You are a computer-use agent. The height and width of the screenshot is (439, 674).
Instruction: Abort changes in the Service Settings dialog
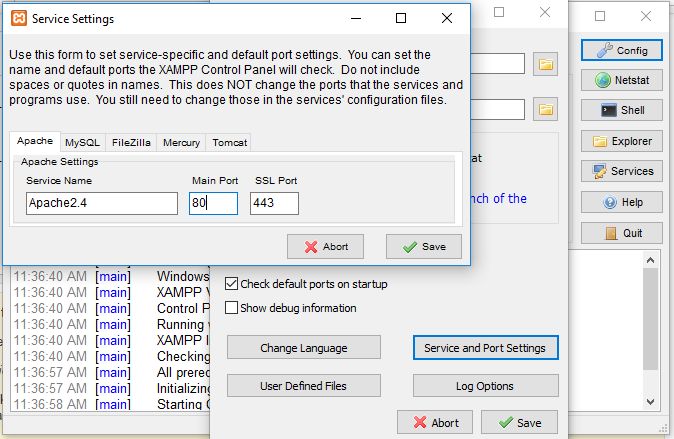tap(325, 246)
